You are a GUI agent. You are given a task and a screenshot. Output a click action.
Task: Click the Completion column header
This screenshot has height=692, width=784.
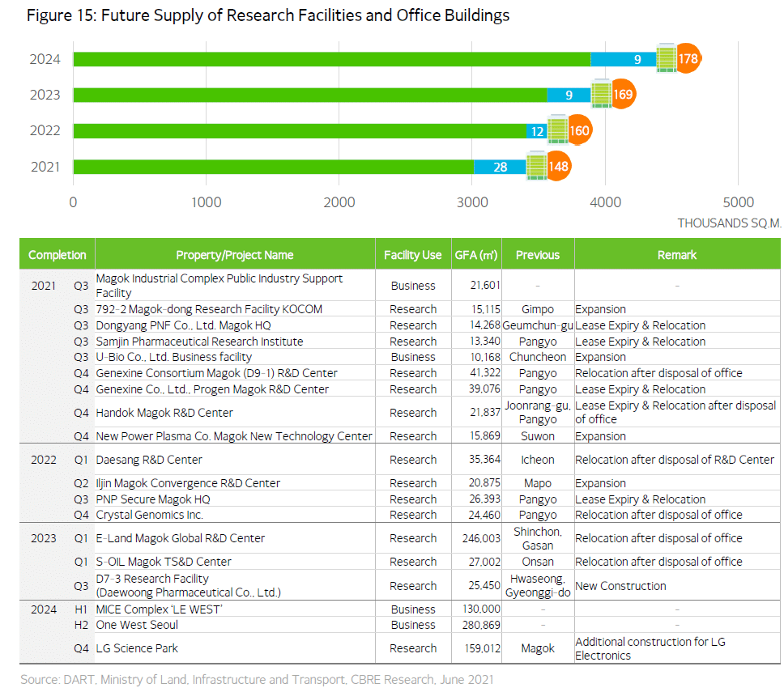tap(57, 255)
